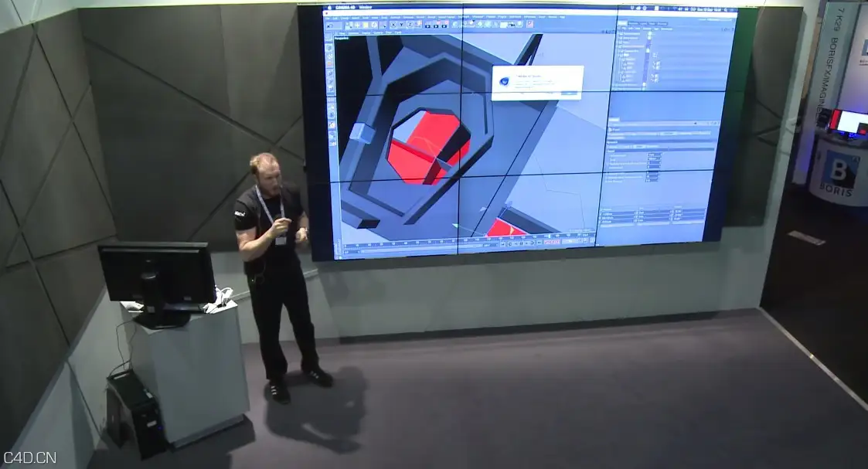Toggle the X axis lock
Screen dimensions: 868x469
(393, 25)
